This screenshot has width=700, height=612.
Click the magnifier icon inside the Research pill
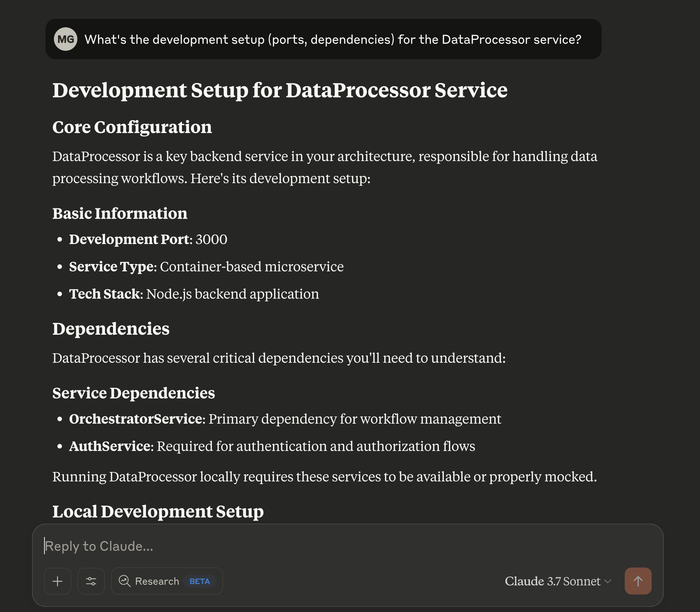124,581
